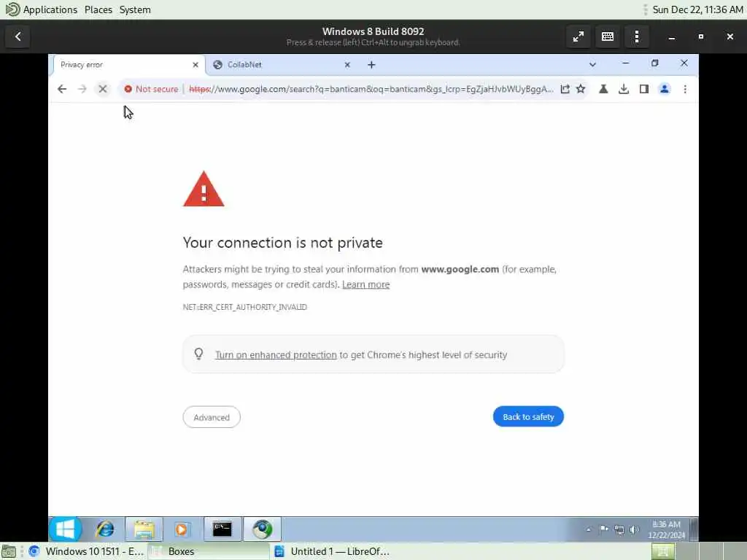Toggle Chrome side panel icon
This screenshot has height=560, width=747.
tap(644, 89)
